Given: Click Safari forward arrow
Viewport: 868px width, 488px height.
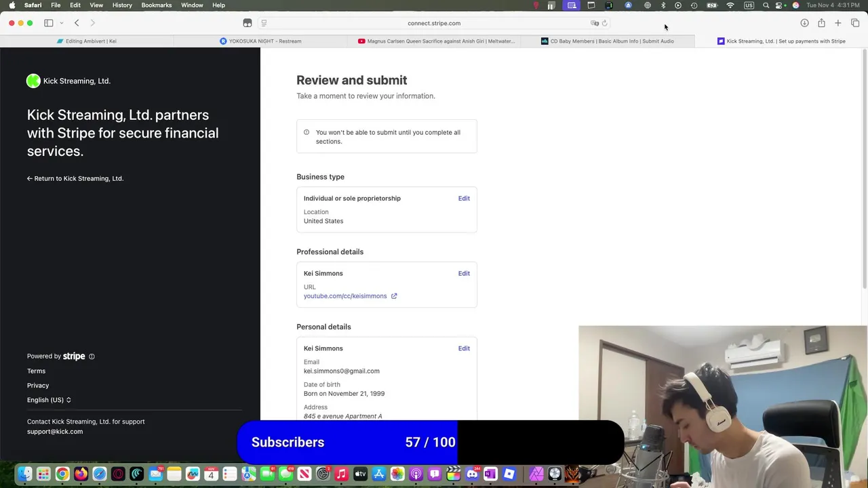Looking at the screenshot, I should [93, 23].
